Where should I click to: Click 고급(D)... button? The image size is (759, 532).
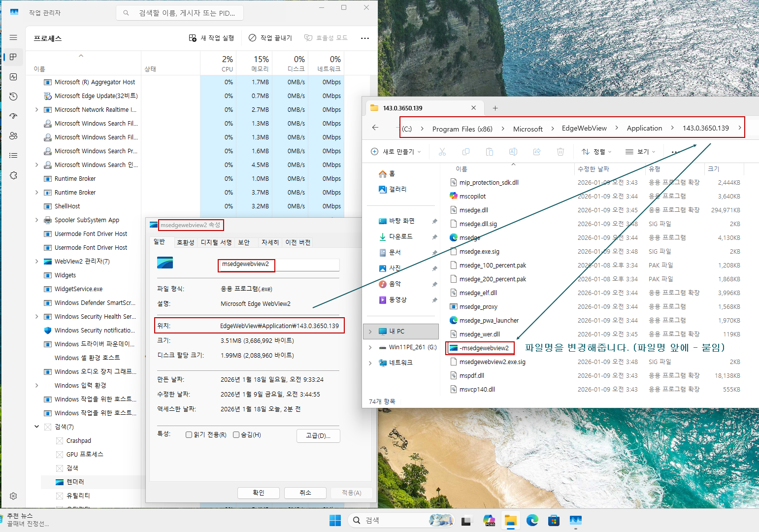(x=318, y=435)
